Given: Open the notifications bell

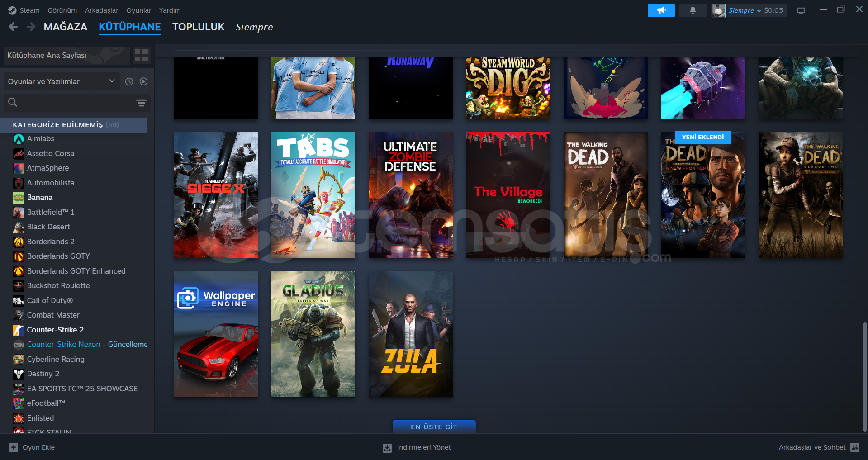Looking at the screenshot, I should pyautogui.click(x=693, y=10).
